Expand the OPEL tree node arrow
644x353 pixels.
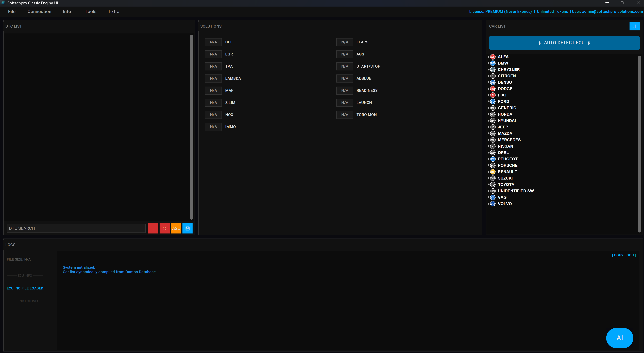[x=489, y=152]
